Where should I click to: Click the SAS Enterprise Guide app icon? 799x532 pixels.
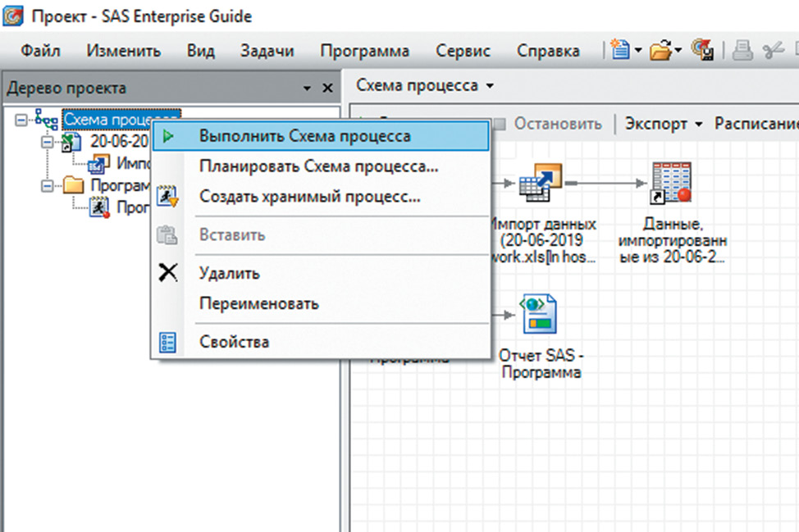click(x=13, y=16)
